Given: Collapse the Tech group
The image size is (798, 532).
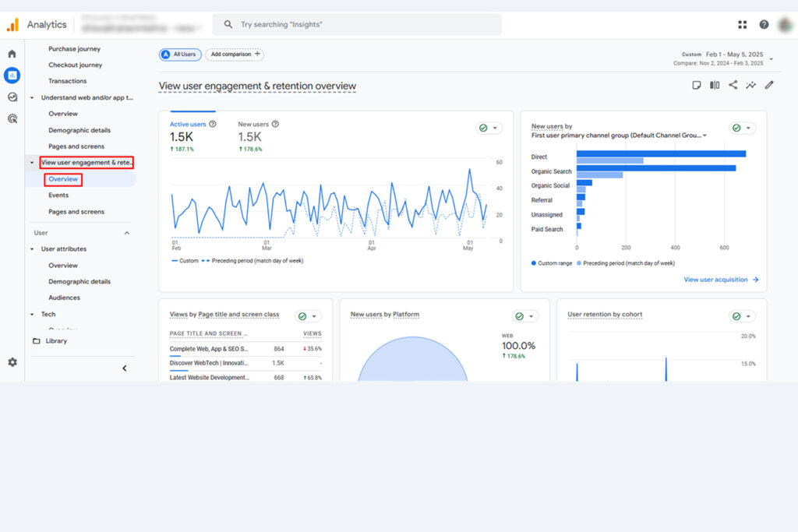Looking at the screenshot, I should [32, 315].
